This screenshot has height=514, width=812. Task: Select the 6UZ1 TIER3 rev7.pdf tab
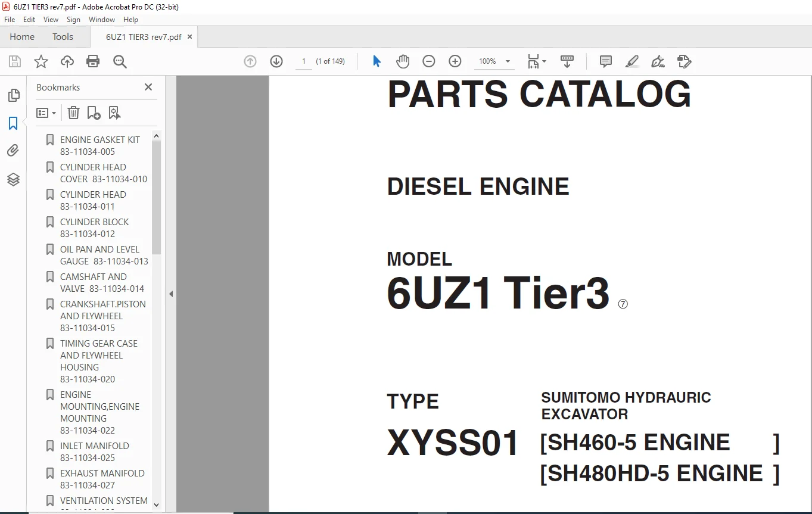point(144,37)
